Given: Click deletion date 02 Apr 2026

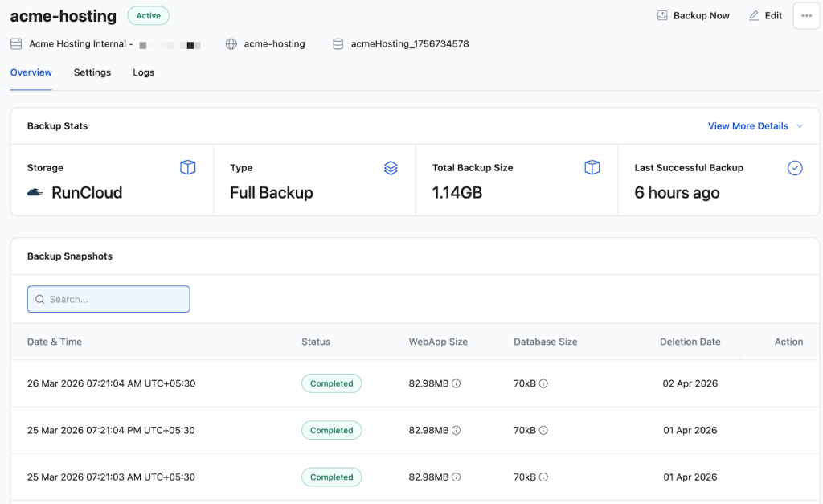Looking at the screenshot, I should 690,383.
